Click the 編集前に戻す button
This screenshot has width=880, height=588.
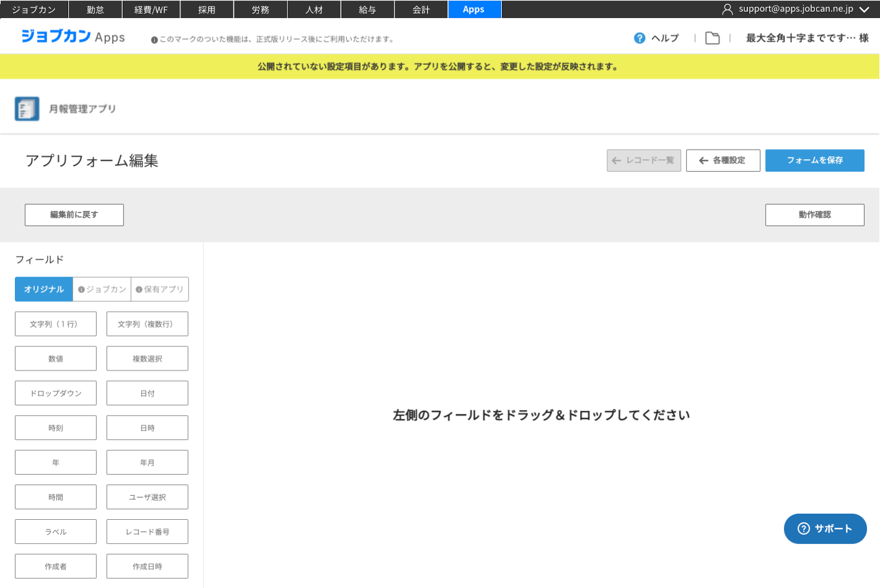pos(74,215)
